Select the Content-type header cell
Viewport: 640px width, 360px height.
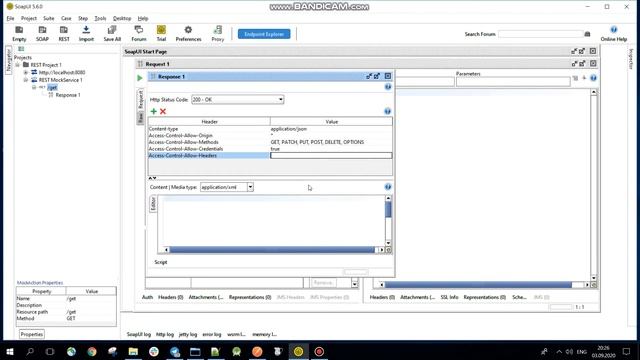pyautogui.click(x=209, y=129)
